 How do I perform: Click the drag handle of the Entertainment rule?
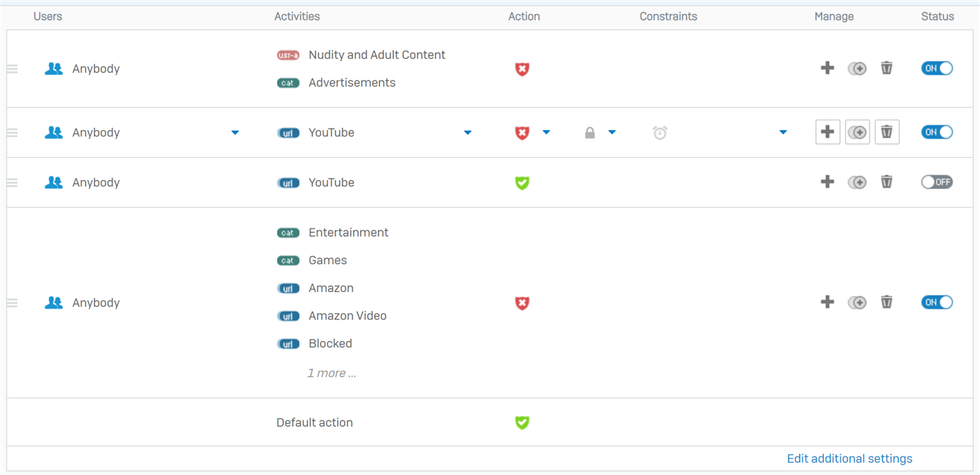12,303
